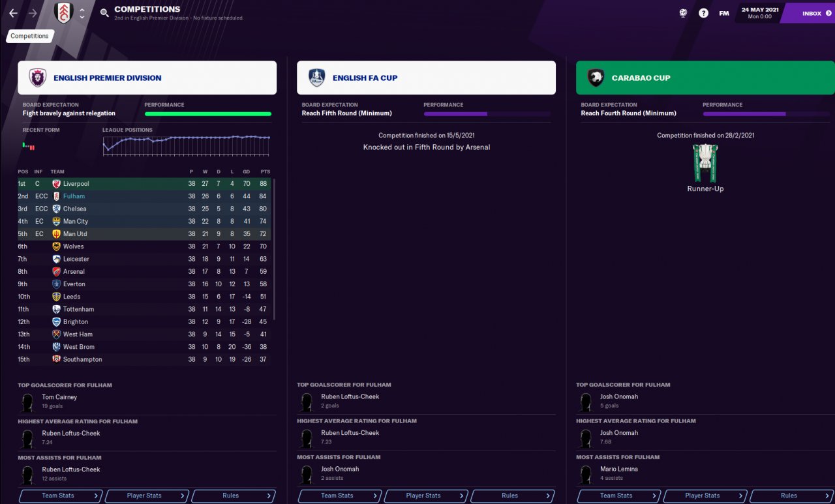Click the Premier Division green performance bar
The height and width of the screenshot is (504, 835).
pos(208,114)
